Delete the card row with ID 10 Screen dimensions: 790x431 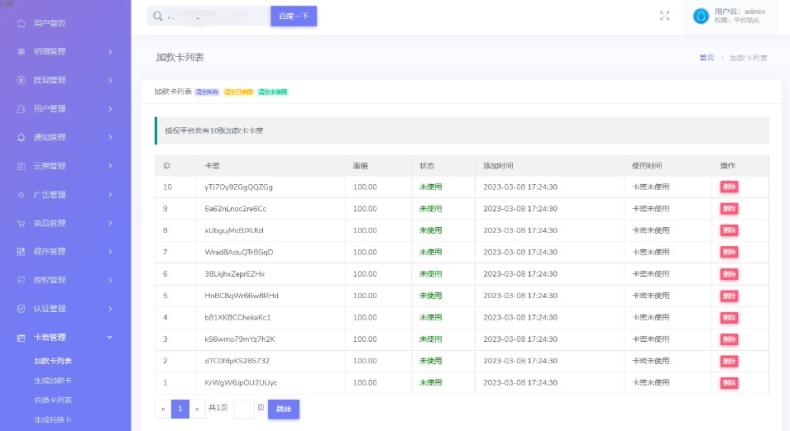click(x=728, y=187)
